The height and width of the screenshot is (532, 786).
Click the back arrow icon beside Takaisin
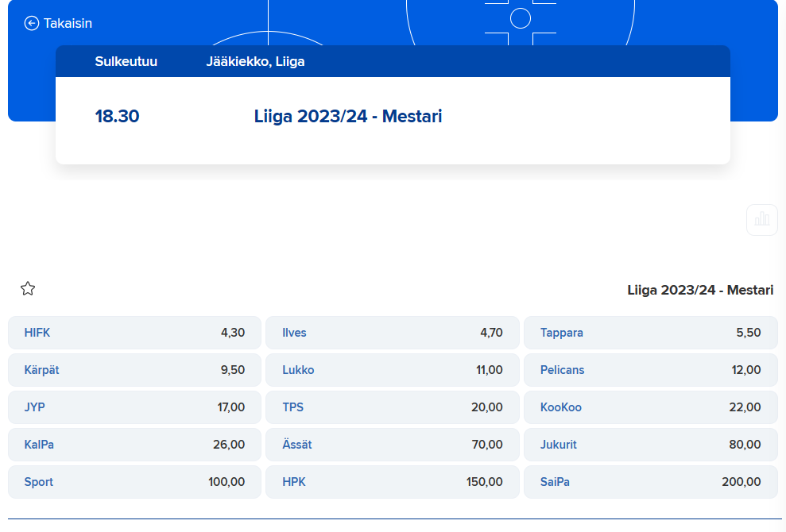32,23
